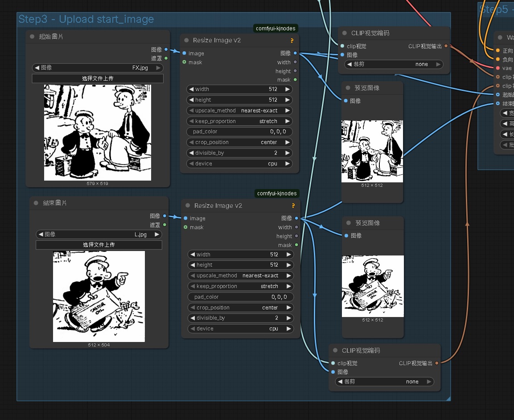
Task: Open FX.jpg image selector dropdown
Action: click(x=98, y=67)
